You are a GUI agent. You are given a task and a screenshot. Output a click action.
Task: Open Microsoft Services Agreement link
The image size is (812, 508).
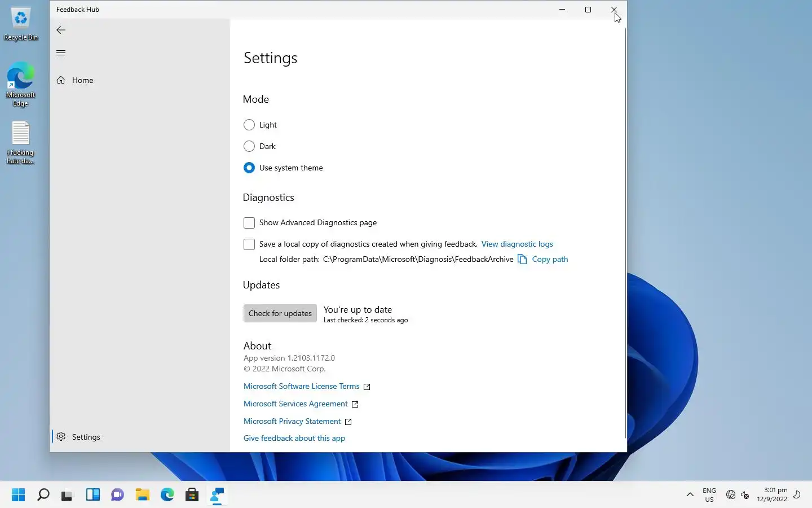coord(295,404)
